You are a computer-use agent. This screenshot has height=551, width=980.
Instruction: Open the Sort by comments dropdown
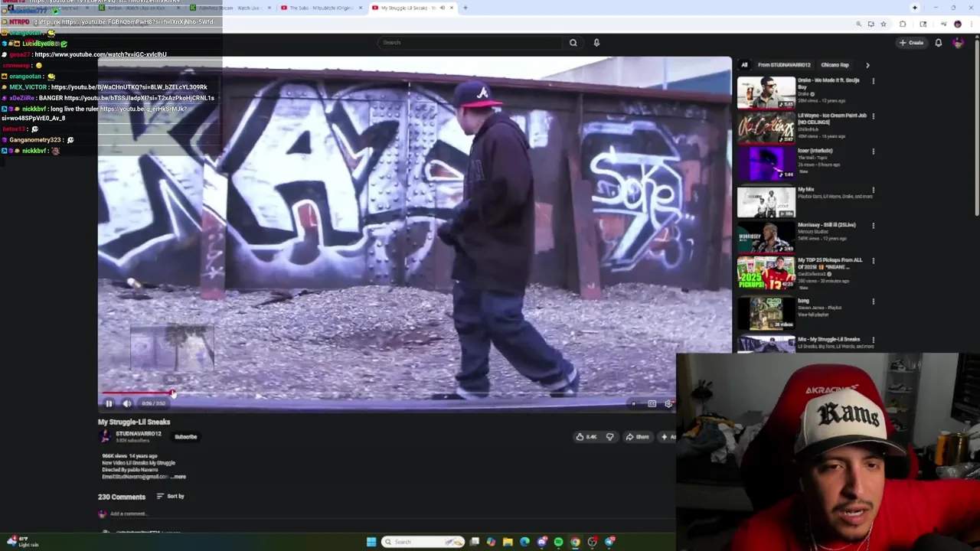tap(171, 496)
